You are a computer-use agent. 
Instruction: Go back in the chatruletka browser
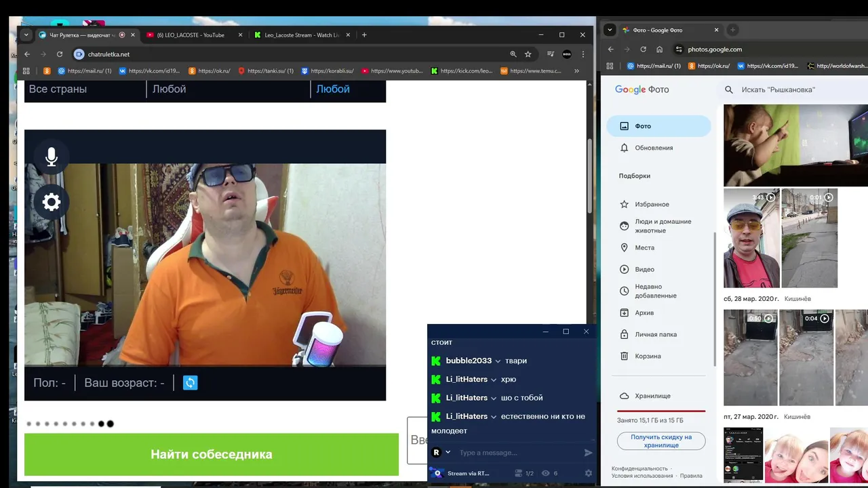[x=27, y=54]
